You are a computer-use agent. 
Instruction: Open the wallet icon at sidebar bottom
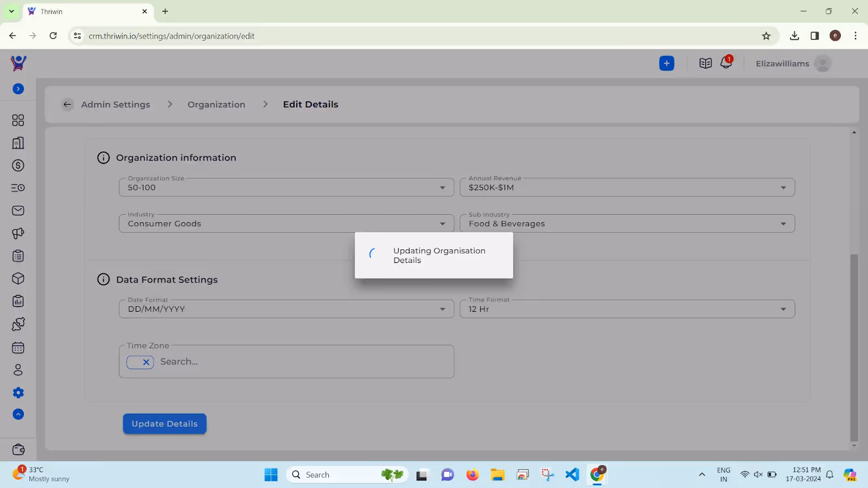pos(18,450)
